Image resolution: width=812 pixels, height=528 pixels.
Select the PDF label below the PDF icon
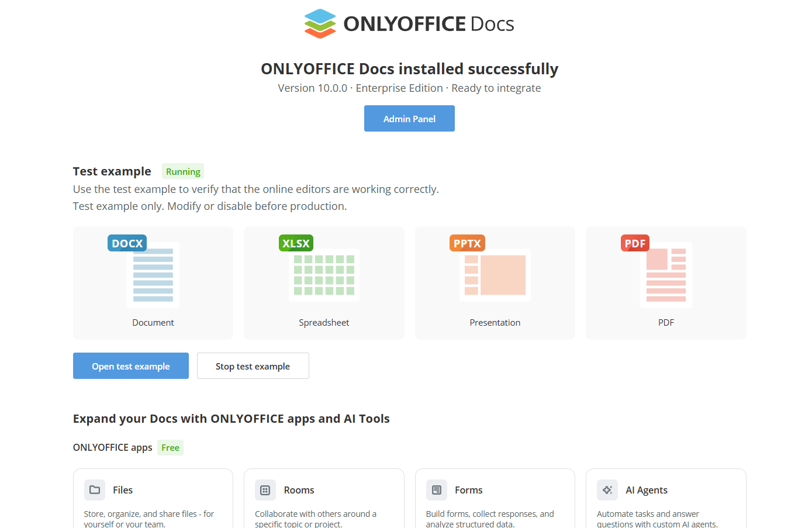tap(666, 323)
